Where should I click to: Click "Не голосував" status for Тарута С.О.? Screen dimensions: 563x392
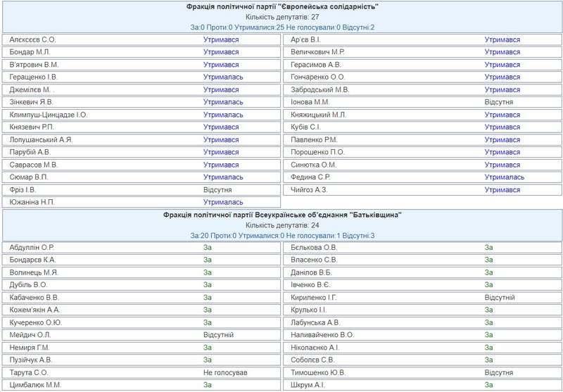click(x=225, y=372)
